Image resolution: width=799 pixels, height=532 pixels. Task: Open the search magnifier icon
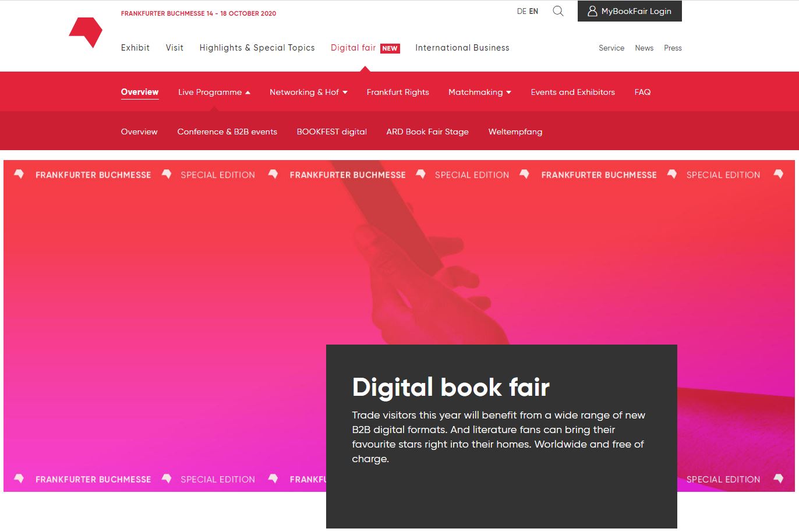tap(558, 11)
